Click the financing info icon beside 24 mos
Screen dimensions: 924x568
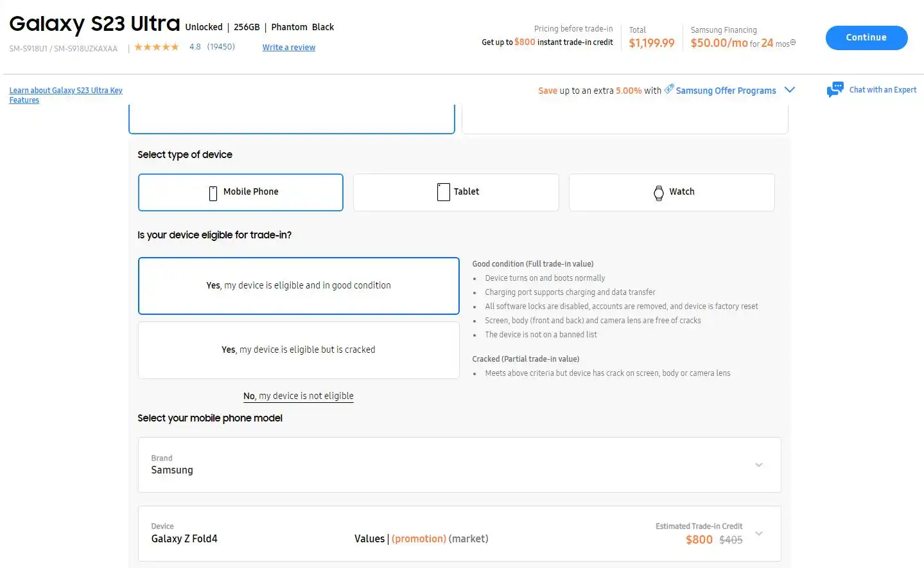[x=793, y=43]
